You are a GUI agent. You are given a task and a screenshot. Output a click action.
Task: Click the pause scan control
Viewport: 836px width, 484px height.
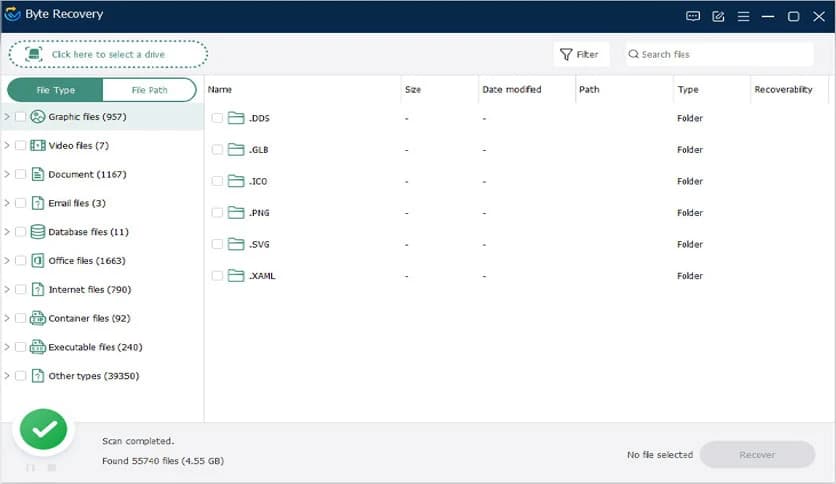31,467
